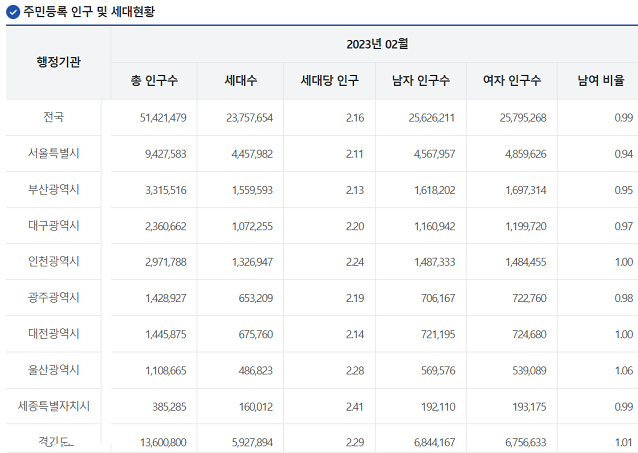Click the 전국 row label

click(x=54, y=117)
